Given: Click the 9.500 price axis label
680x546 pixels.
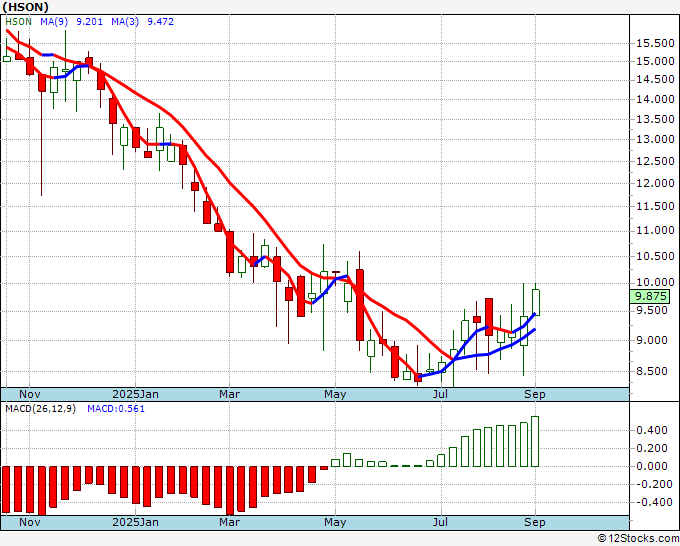Looking at the screenshot, I should coord(652,311).
